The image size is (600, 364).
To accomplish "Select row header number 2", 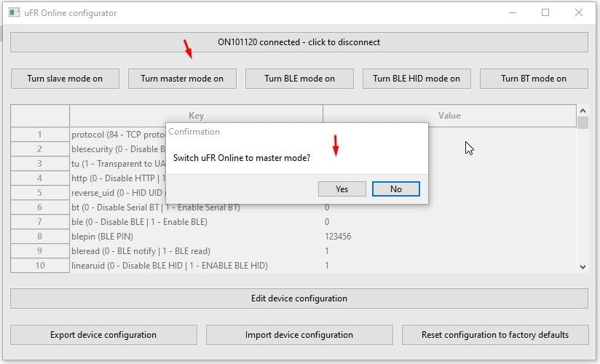I will tap(40, 149).
